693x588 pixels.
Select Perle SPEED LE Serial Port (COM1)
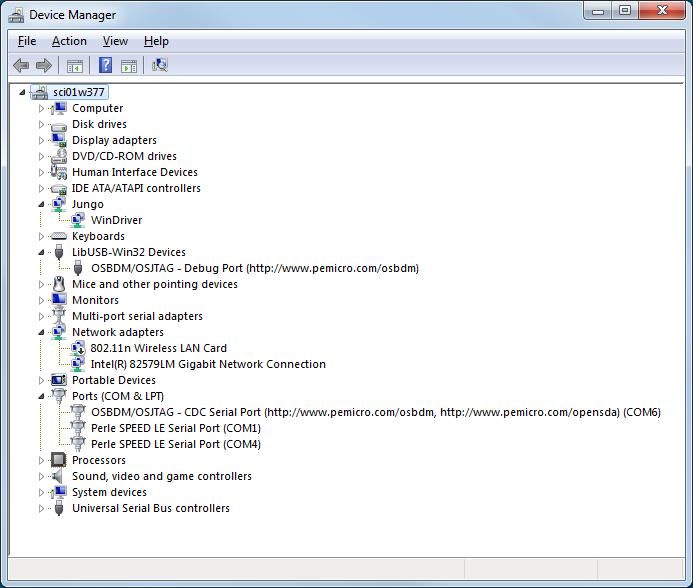tap(176, 428)
